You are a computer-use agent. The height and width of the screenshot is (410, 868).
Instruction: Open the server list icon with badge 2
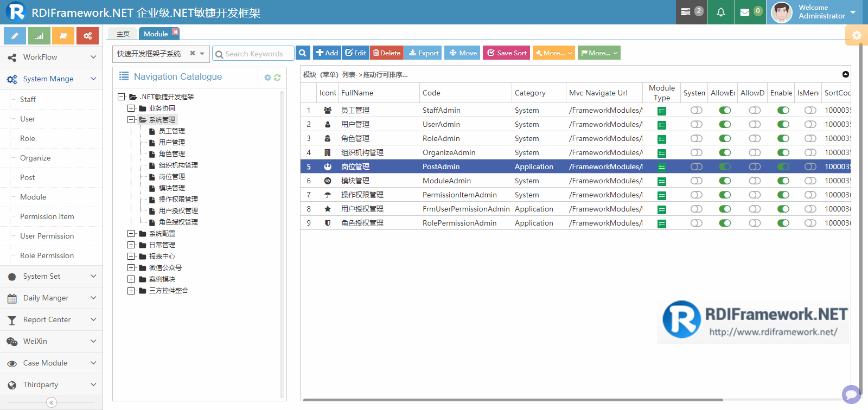click(x=691, y=12)
